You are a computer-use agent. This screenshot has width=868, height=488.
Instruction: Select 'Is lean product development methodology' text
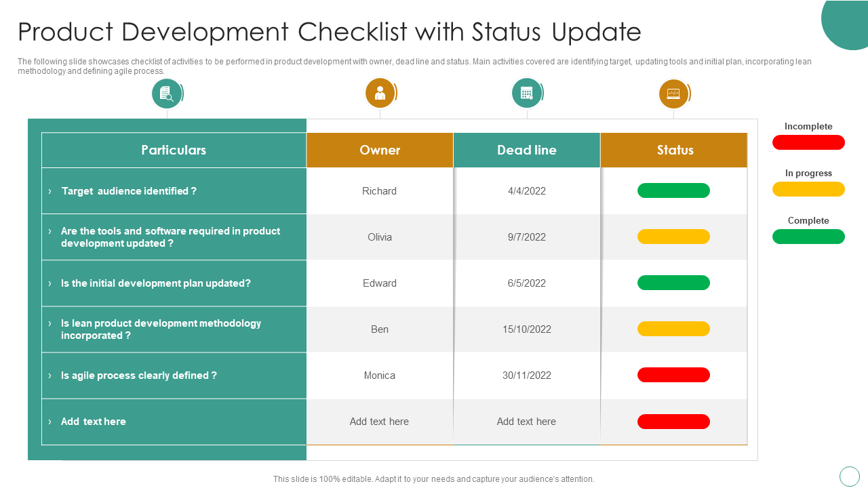click(161, 329)
